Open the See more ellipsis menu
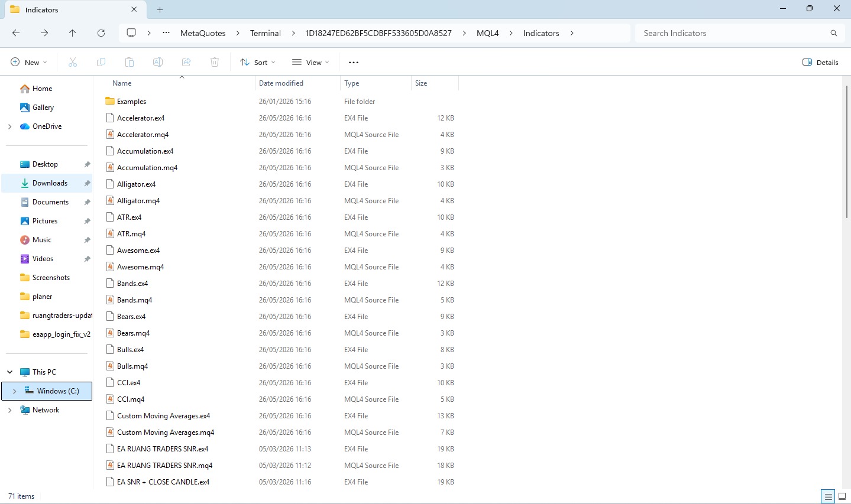 click(x=354, y=62)
